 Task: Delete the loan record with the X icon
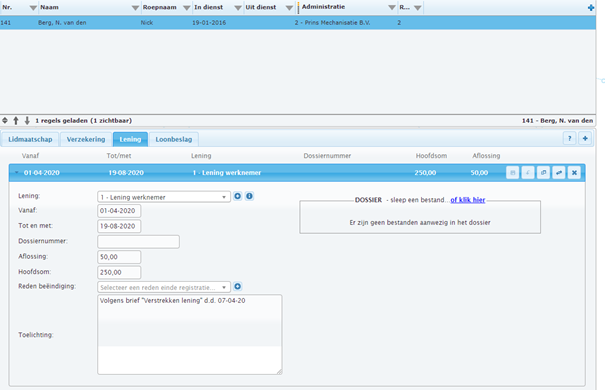pyautogui.click(x=574, y=172)
